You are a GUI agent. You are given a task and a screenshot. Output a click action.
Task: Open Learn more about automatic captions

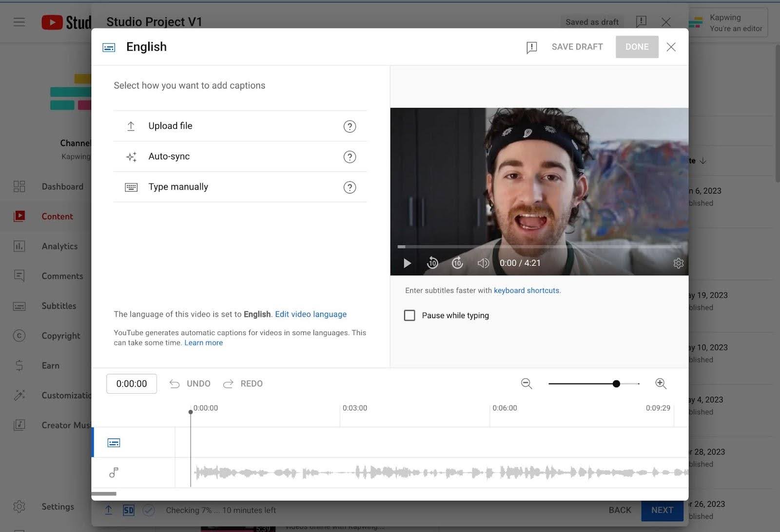(203, 342)
